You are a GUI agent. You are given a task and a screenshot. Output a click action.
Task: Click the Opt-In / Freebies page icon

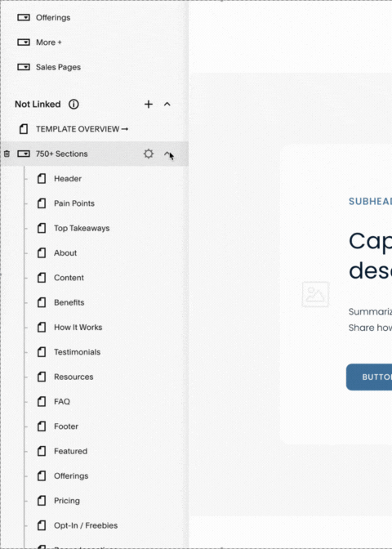(42, 525)
